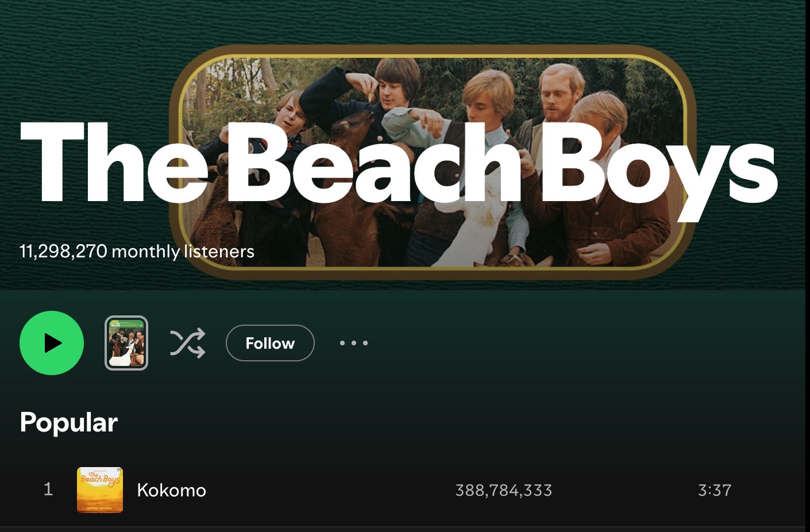Start playback with the green play button
Screen dimensions: 810x532
[52, 343]
